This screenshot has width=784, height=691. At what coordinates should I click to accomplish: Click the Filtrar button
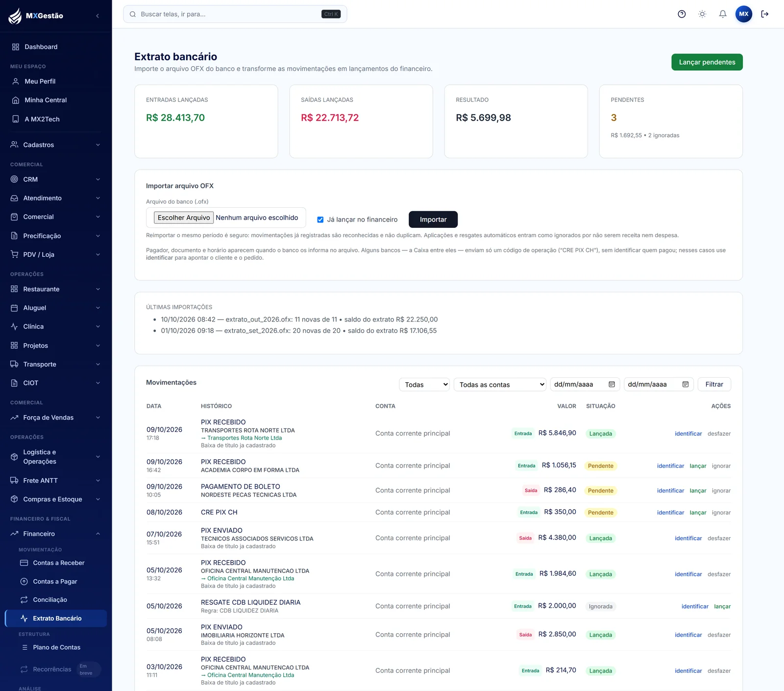(714, 385)
